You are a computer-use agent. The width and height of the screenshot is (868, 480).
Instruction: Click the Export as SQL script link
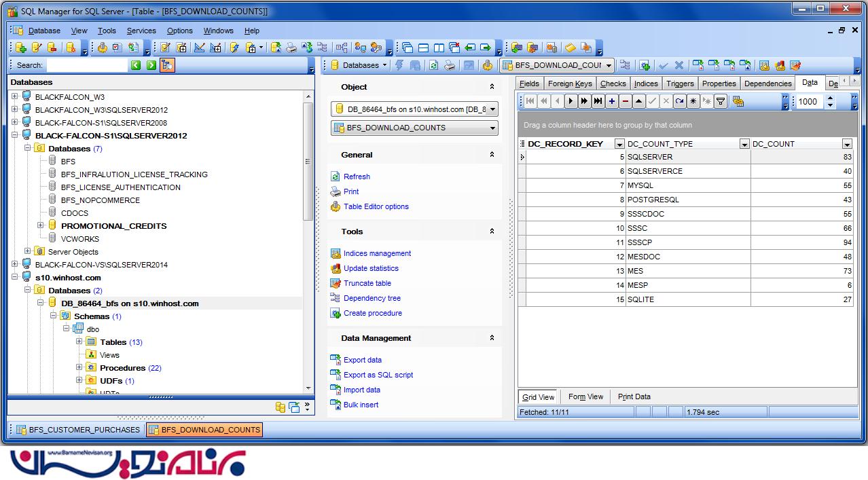click(x=378, y=375)
